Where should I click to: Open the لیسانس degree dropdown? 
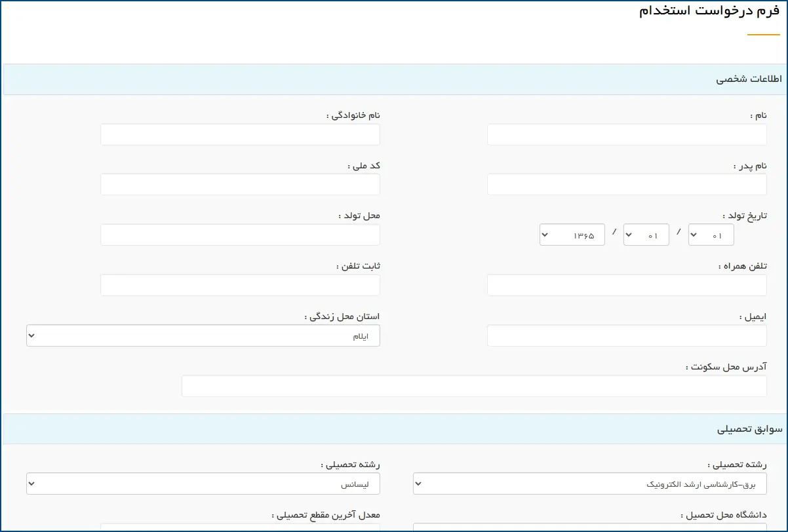click(x=203, y=484)
